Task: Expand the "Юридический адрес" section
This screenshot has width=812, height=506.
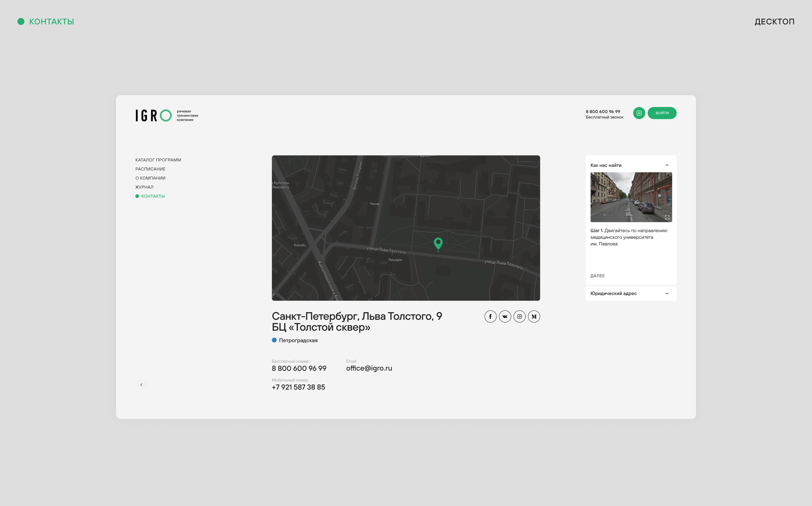Action: [666, 294]
